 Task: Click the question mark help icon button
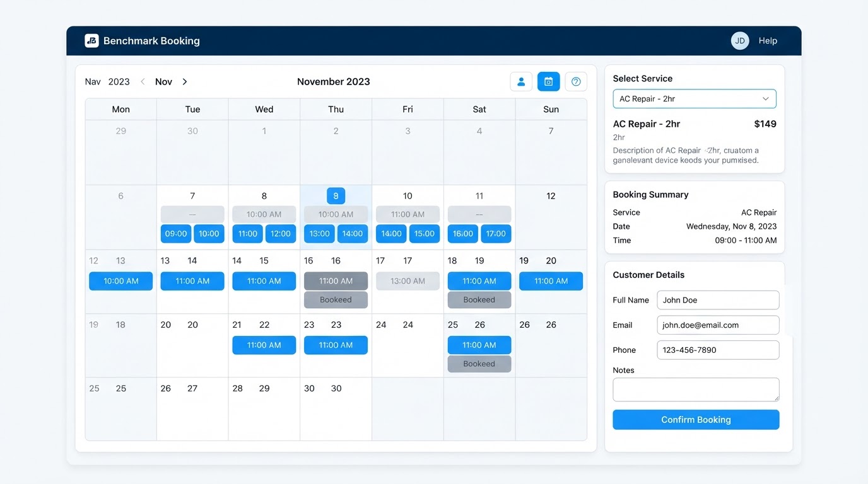[x=576, y=81]
